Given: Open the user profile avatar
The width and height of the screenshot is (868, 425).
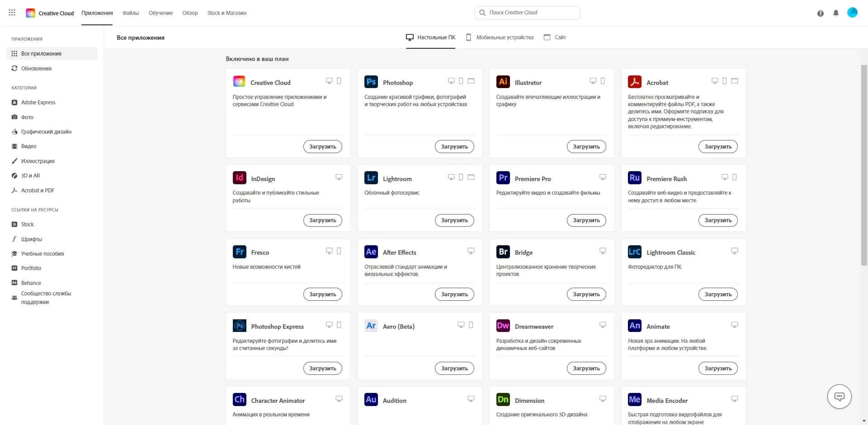Looking at the screenshot, I should [x=852, y=13].
